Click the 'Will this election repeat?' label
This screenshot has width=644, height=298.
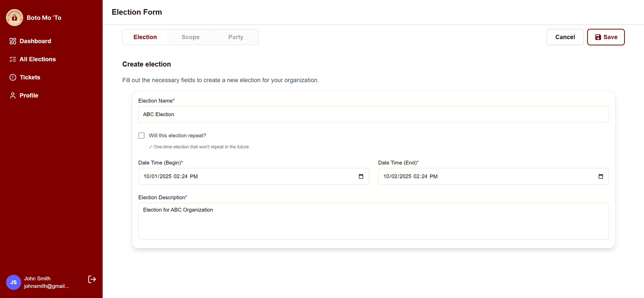(177, 136)
